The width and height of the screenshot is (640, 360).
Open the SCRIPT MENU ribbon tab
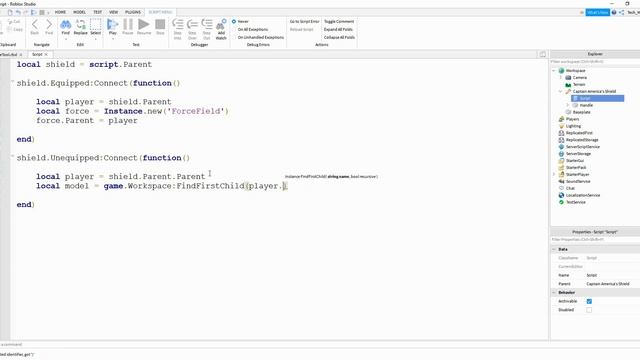click(x=160, y=12)
